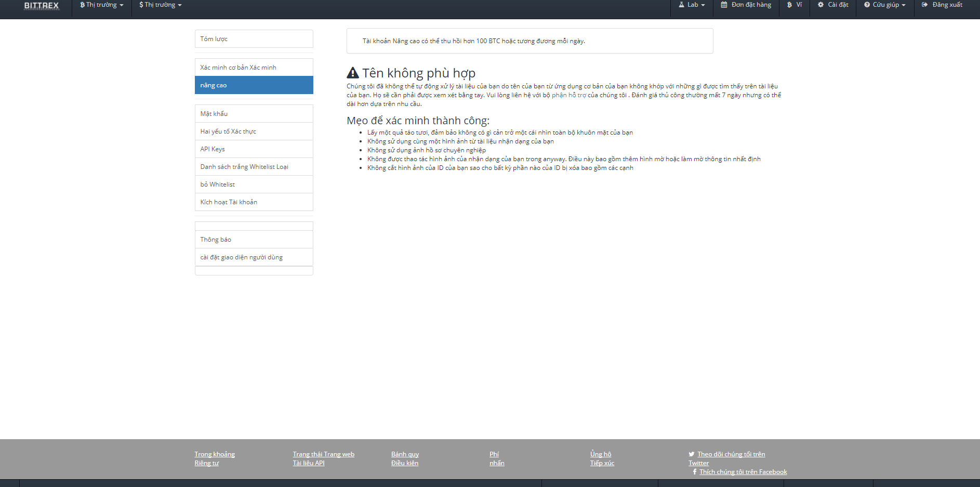Screen dimensions: 980x487
Task: Click the Tài khoản Nâng cao notice text
Action: pos(474,41)
